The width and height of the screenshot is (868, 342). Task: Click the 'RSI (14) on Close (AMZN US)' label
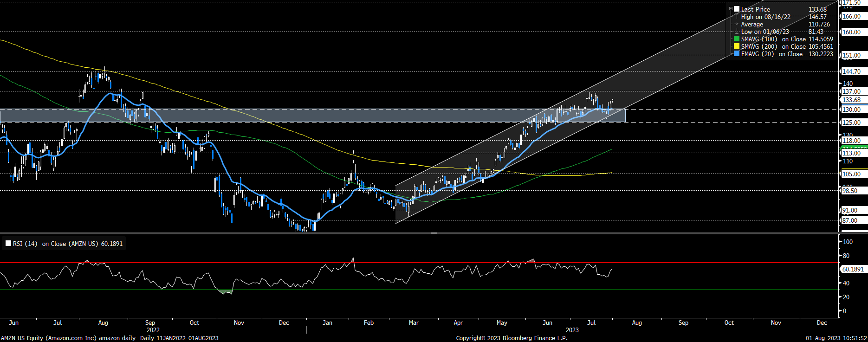(55, 244)
